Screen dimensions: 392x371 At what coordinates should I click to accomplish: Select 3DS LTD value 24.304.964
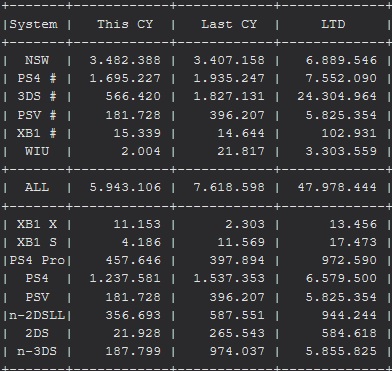click(x=337, y=96)
